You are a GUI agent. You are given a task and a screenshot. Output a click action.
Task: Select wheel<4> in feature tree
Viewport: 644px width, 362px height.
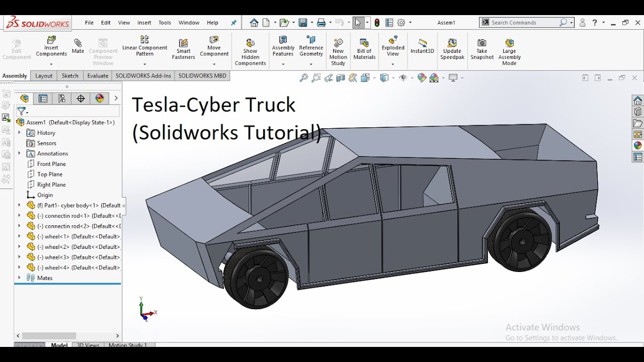(74, 267)
